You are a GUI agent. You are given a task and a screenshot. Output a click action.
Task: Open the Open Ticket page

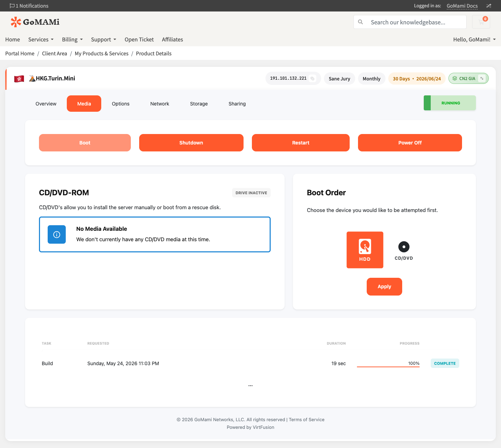[x=139, y=40]
